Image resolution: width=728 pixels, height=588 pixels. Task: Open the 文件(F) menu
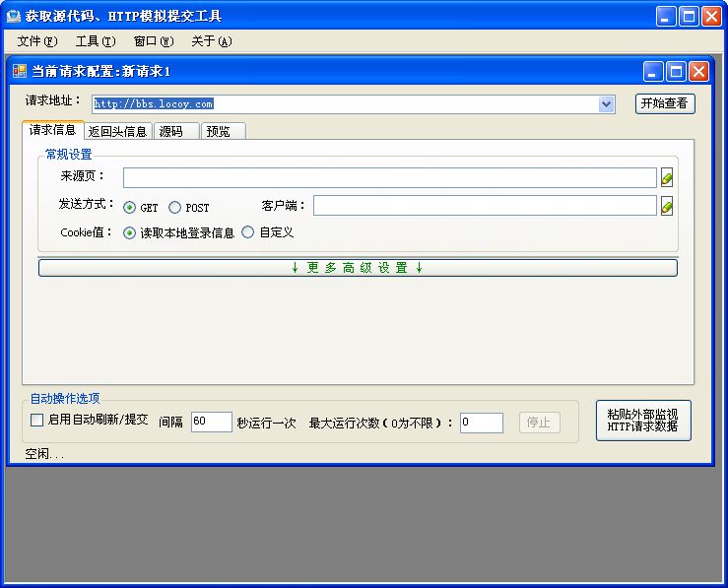37,41
